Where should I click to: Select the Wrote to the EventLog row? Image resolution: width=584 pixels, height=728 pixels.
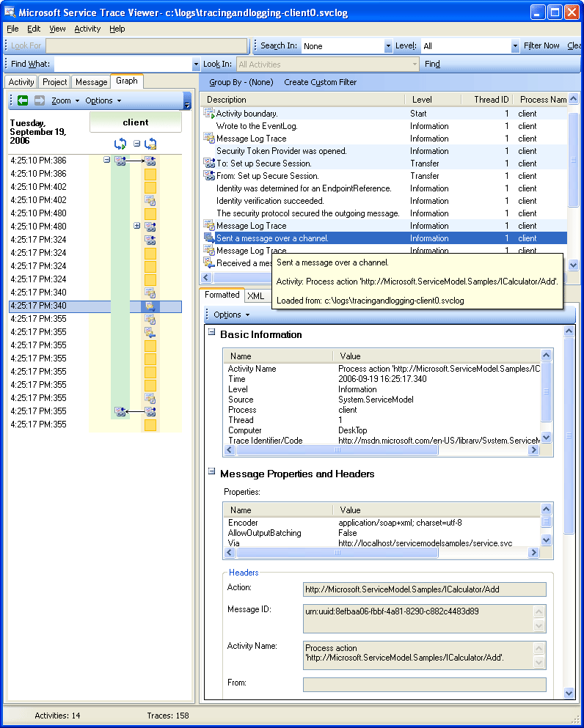pyautogui.click(x=384, y=126)
